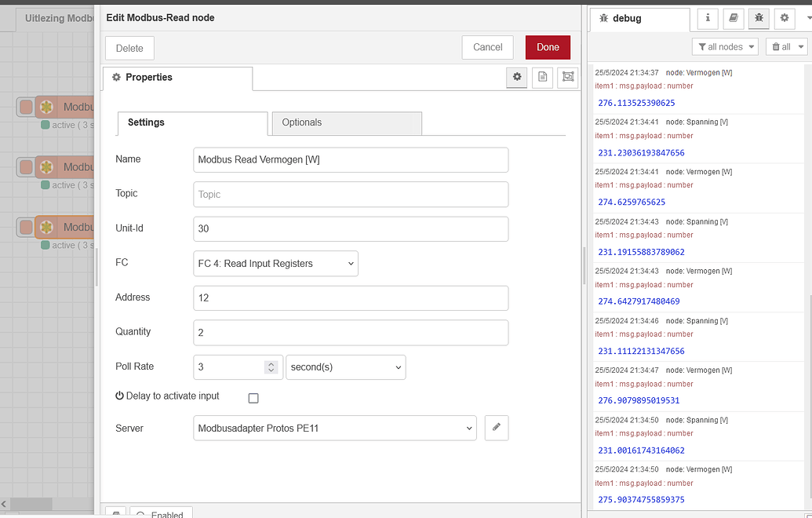The height and width of the screenshot is (518, 812).
Task: Confirm changes with Done button
Action: [548, 47]
